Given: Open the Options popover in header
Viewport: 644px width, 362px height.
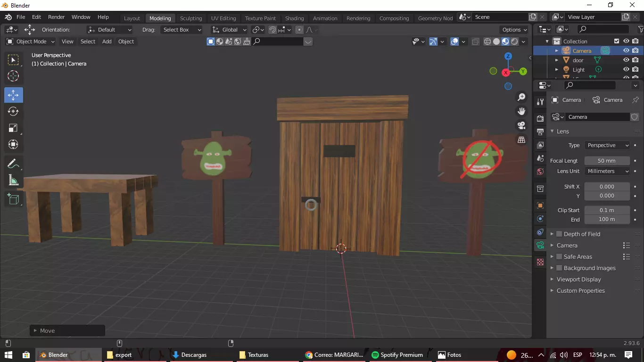Looking at the screenshot, I should pos(514,30).
